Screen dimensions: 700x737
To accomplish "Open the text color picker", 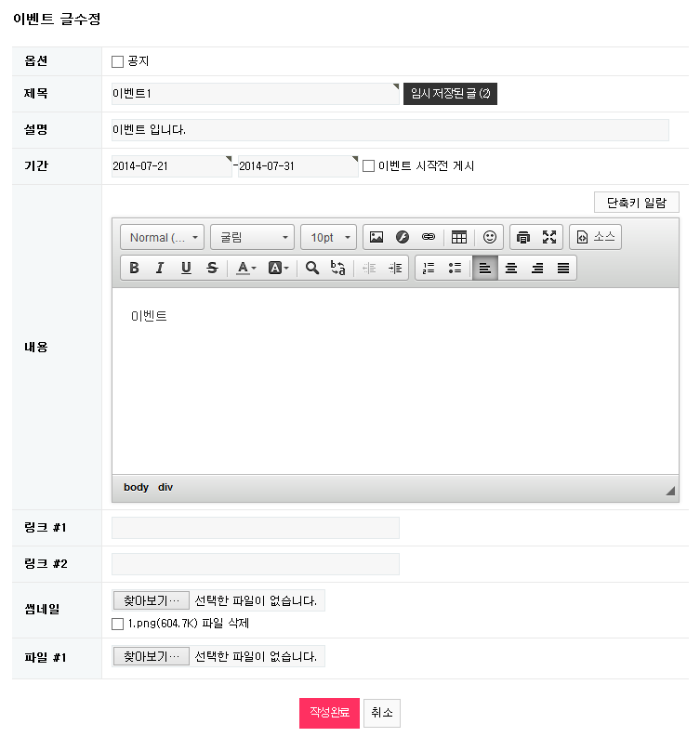I will pos(245,268).
